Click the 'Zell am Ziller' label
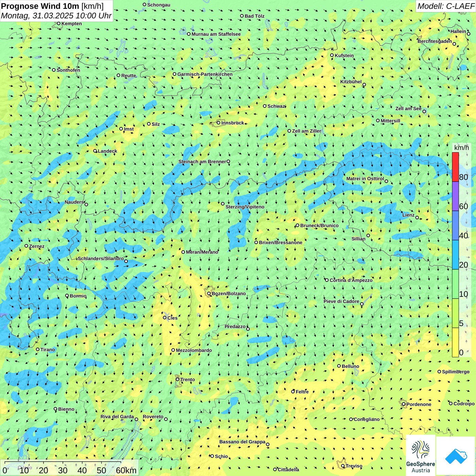Screen dimensions: 476x476 pyautogui.click(x=306, y=131)
